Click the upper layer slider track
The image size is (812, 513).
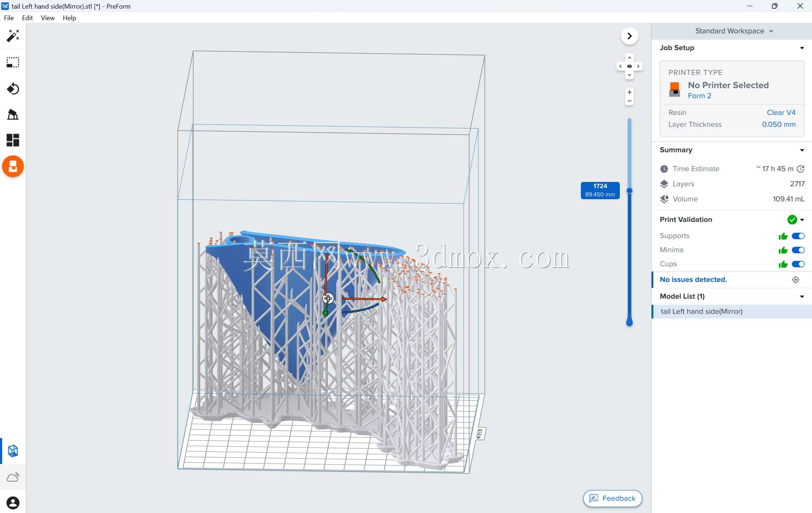click(x=629, y=153)
